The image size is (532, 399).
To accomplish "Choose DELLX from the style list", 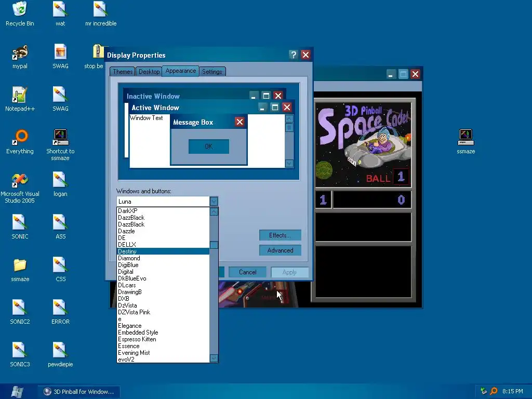I will pos(163,245).
